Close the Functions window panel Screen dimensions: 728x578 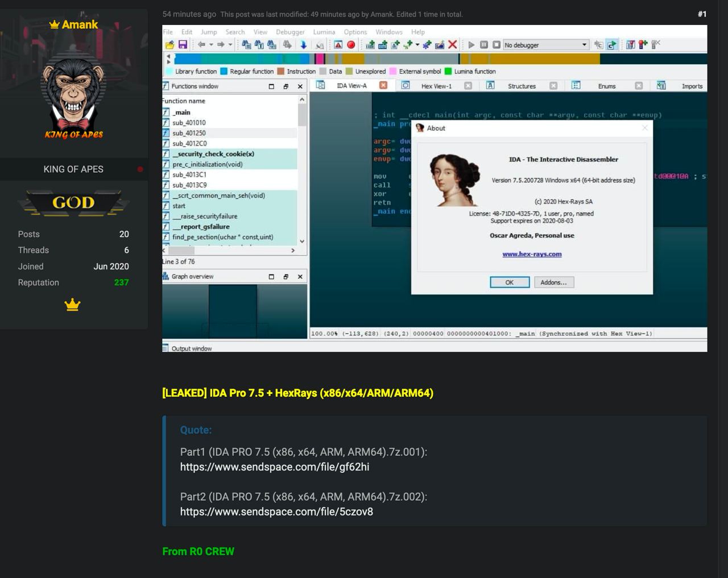(x=300, y=86)
